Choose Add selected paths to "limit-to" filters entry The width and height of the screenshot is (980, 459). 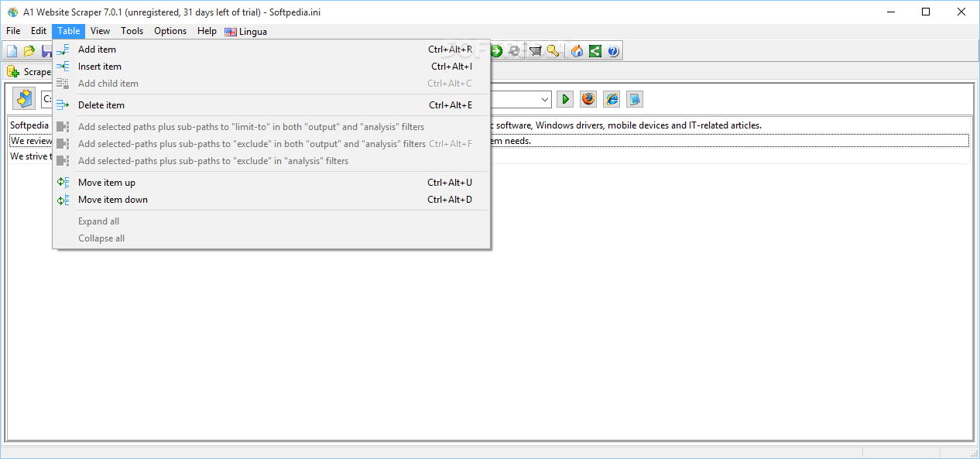(x=271, y=127)
